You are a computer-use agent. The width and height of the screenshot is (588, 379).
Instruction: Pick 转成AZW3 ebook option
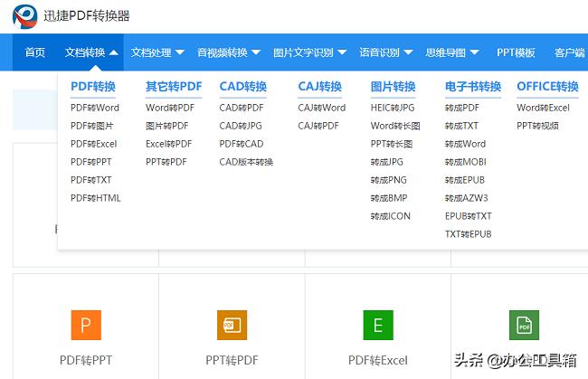[466, 198]
